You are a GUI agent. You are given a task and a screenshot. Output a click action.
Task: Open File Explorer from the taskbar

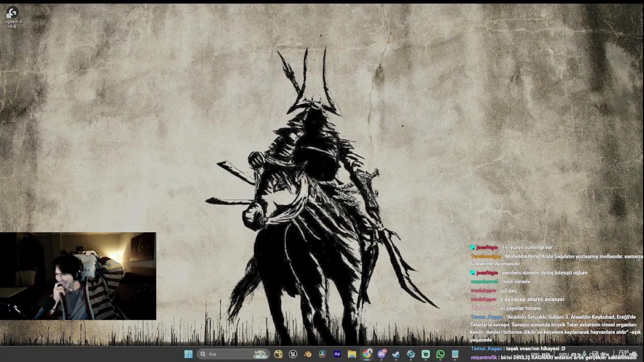[352, 354]
